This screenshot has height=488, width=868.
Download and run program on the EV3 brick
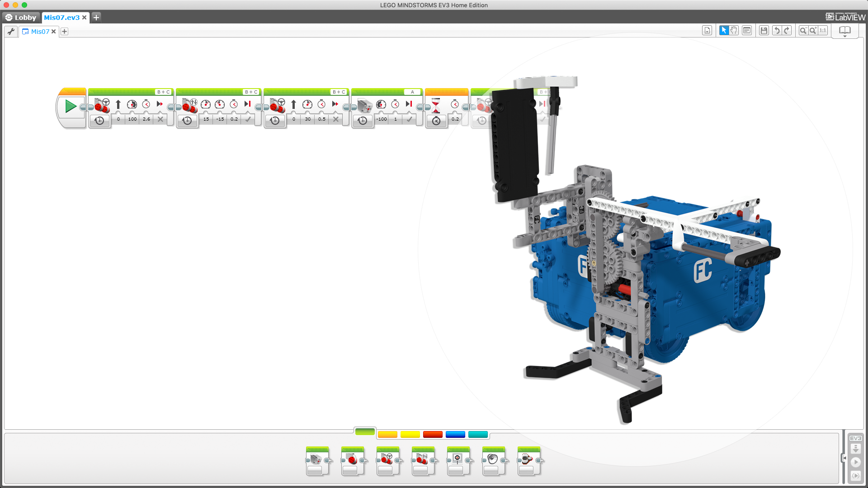click(x=856, y=462)
